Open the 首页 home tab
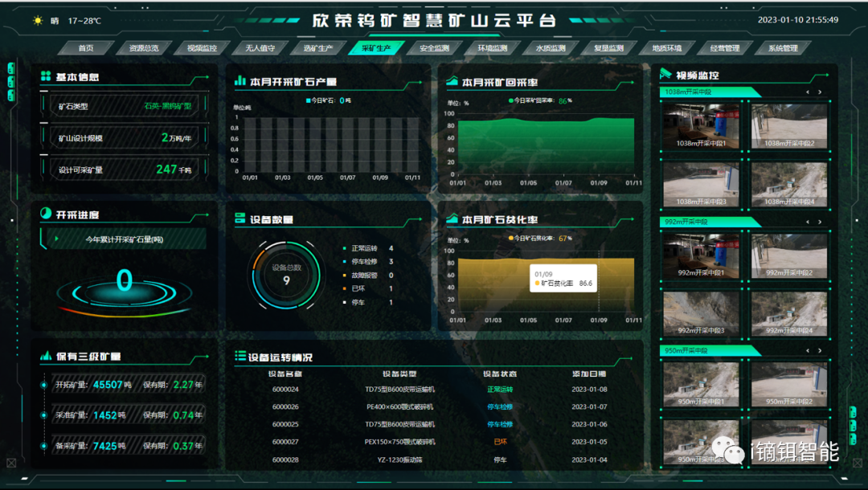 pyautogui.click(x=86, y=48)
